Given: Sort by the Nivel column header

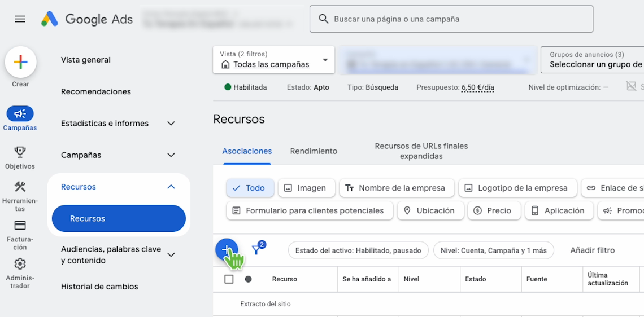Looking at the screenshot, I should 411,279.
